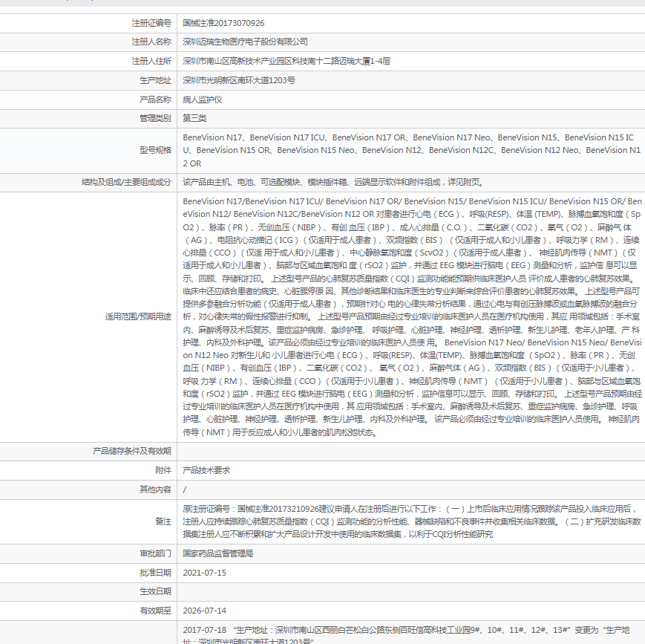Select approval date 2021-07-15
The image size is (645, 644).
[204, 573]
